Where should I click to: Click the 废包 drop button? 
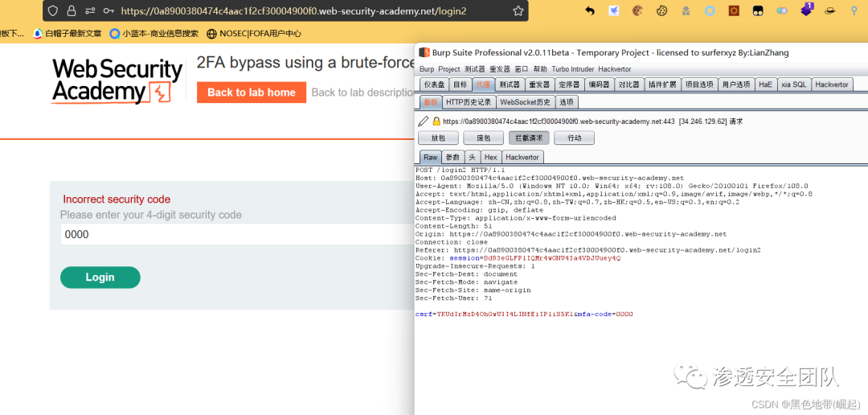coord(483,138)
